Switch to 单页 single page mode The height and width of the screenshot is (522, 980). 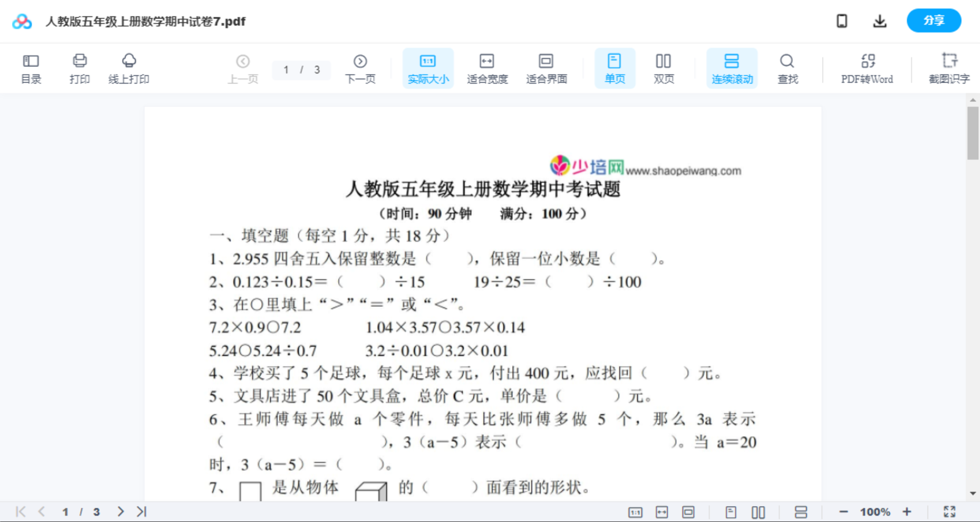click(615, 68)
